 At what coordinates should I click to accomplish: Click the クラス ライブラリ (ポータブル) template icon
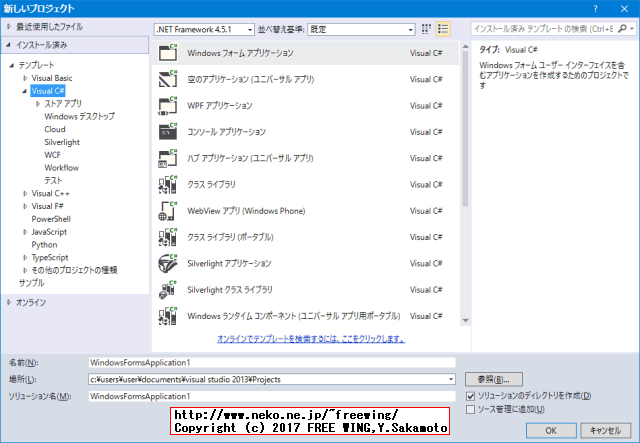click(168, 237)
